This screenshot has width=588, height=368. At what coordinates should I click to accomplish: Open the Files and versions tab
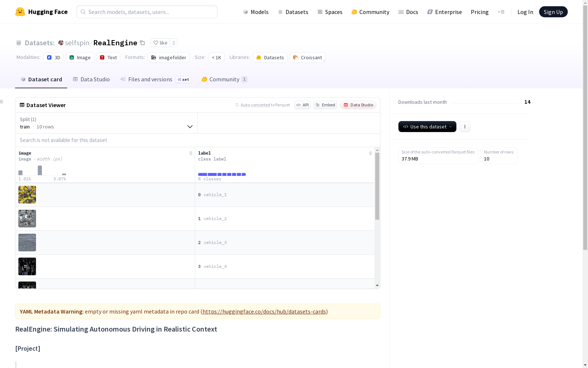(155, 79)
